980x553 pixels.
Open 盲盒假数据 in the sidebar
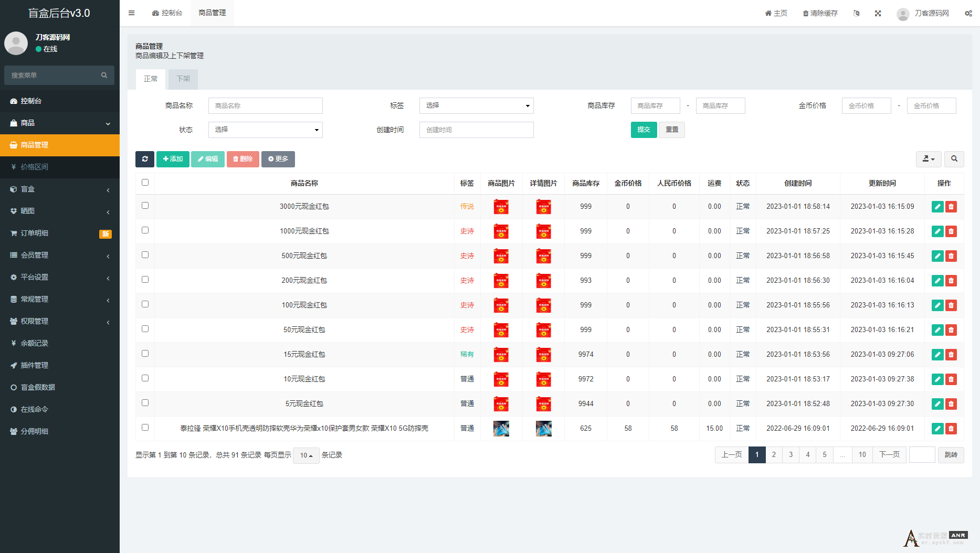pos(60,387)
